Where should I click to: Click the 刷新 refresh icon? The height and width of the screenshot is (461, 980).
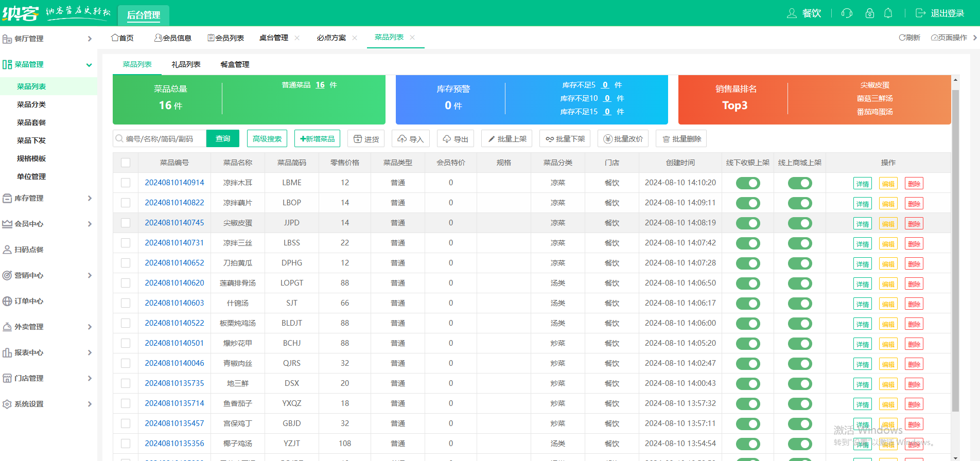(x=902, y=38)
